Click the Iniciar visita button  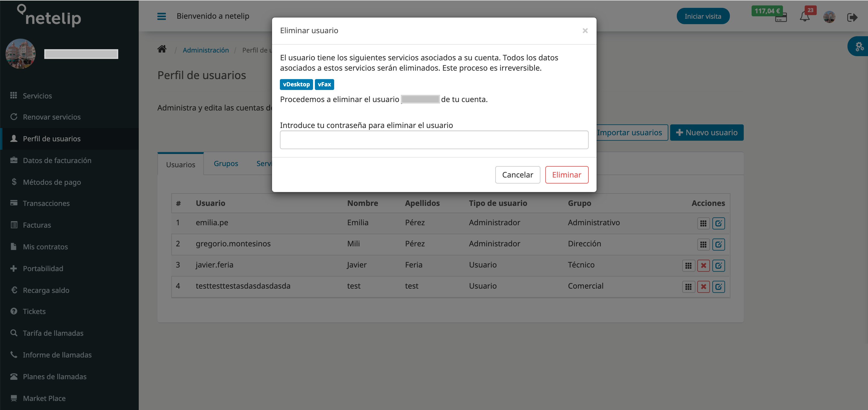pos(703,16)
